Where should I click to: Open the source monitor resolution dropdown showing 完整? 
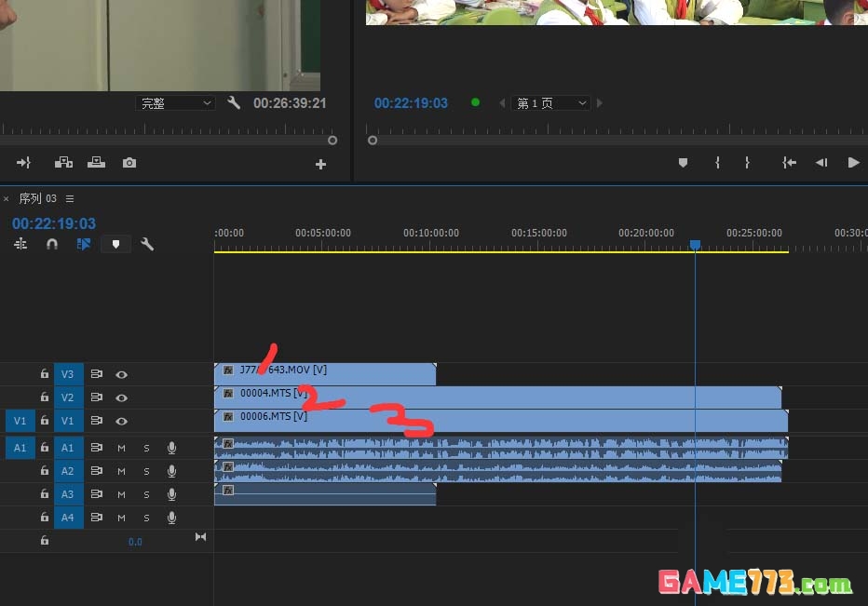pos(175,103)
